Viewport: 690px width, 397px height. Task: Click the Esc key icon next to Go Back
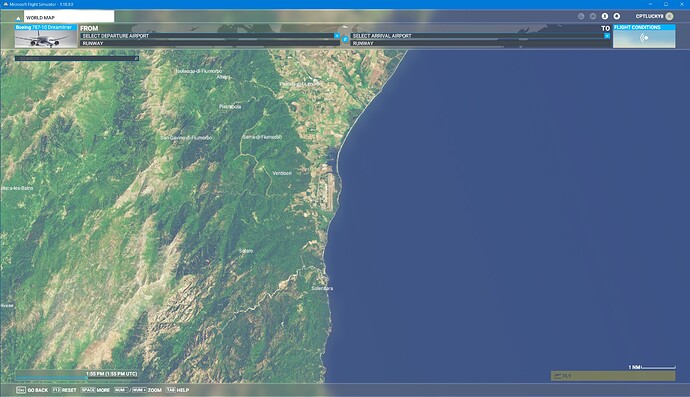click(x=21, y=390)
